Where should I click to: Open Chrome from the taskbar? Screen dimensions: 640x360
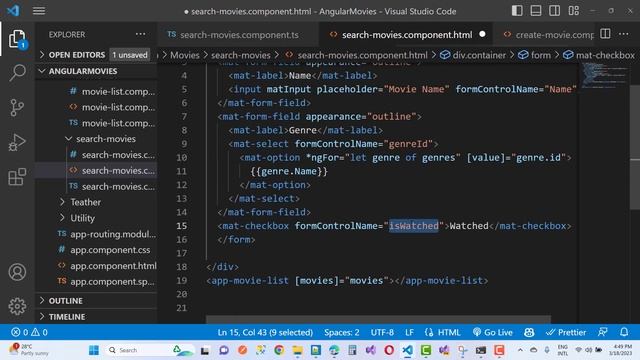[x=279, y=350]
